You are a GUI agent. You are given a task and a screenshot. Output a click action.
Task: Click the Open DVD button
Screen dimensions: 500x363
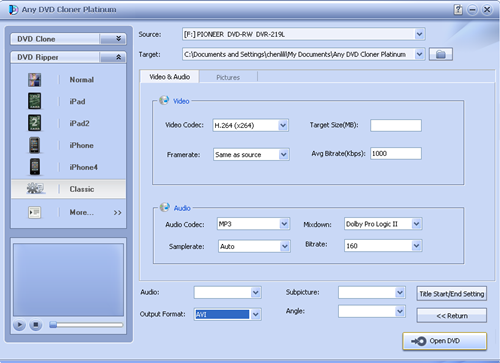click(445, 341)
